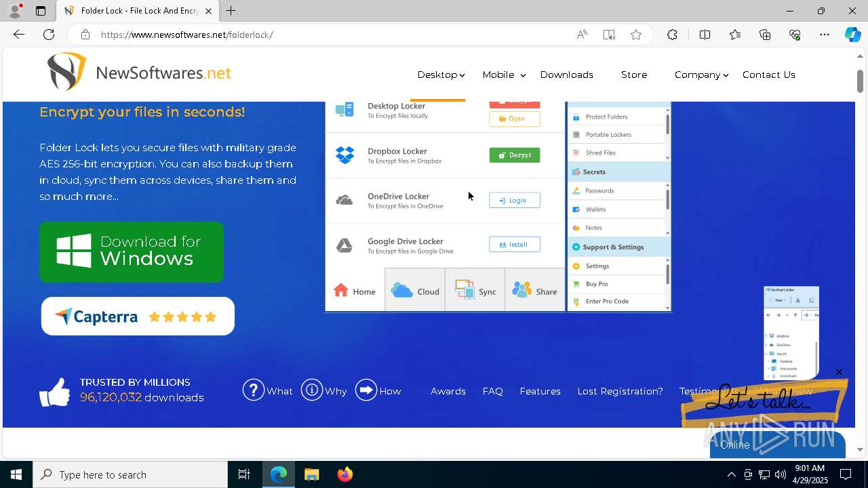Open Split screen icon

[x=705, y=35]
